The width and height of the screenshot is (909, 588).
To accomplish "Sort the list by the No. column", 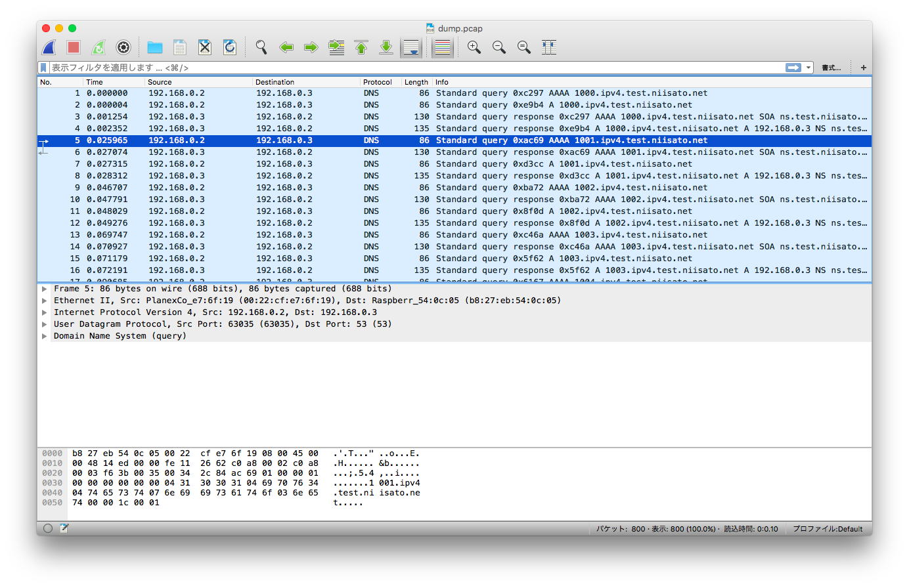I will (x=60, y=82).
